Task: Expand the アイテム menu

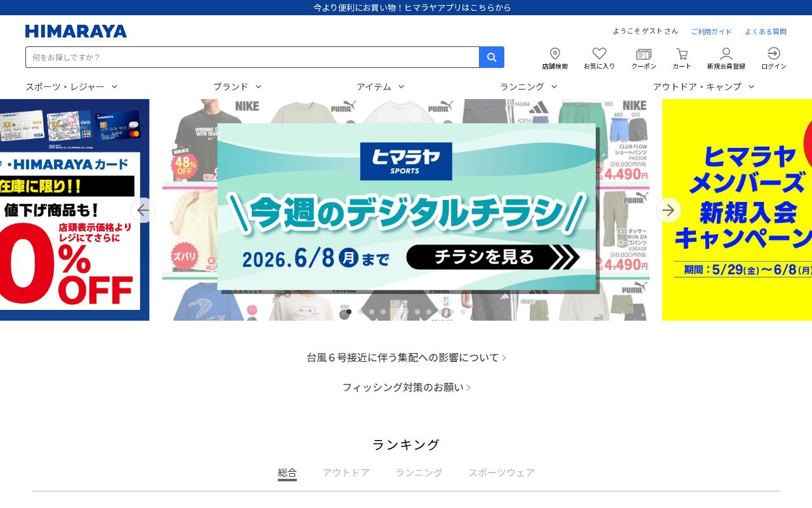Action: click(x=381, y=86)
